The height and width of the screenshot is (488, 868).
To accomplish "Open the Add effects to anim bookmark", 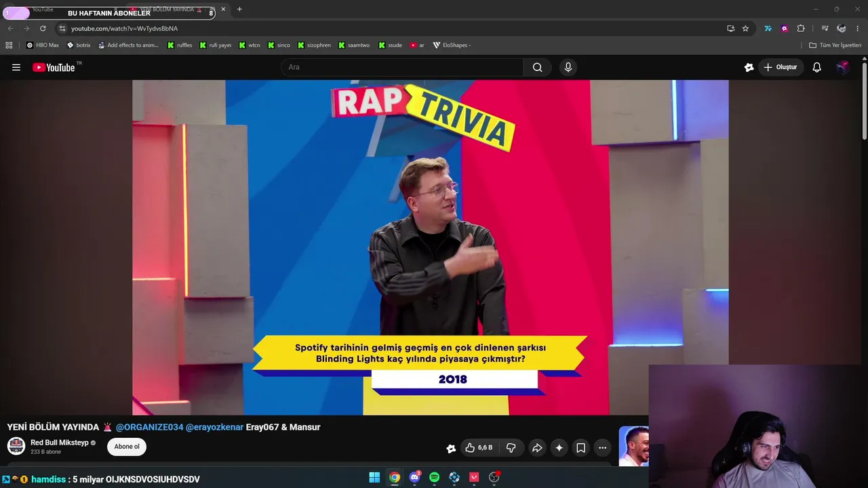I will click(x=128, y=45).
